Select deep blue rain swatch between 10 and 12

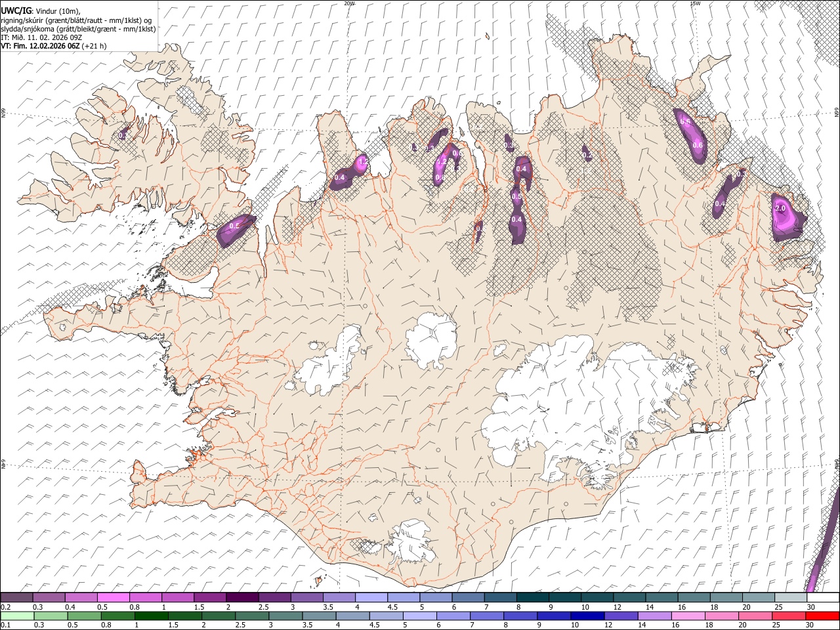coord(587,616)
